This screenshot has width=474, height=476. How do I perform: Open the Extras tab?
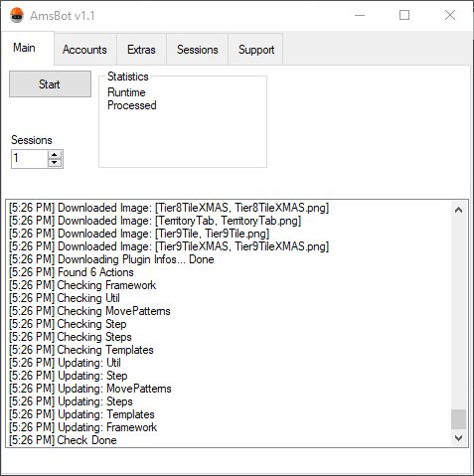[141, 50]
